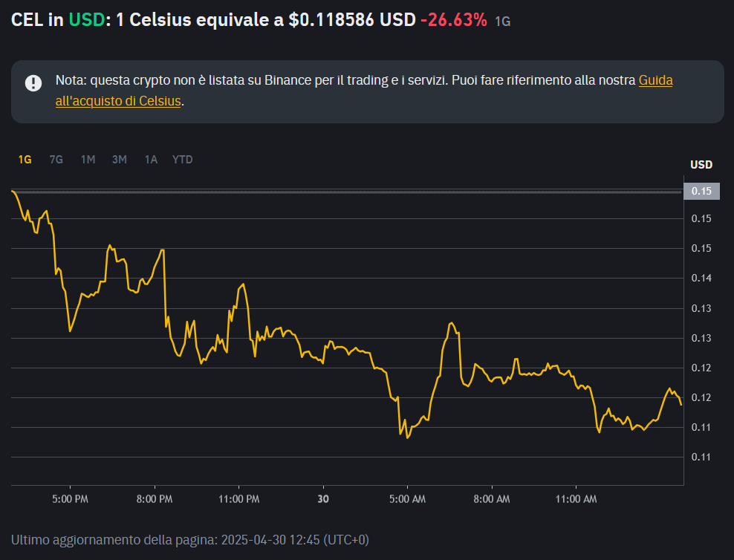The image size is (734, 560).
Task: Click the exclamation notice icon
Action: coord(33,82)
